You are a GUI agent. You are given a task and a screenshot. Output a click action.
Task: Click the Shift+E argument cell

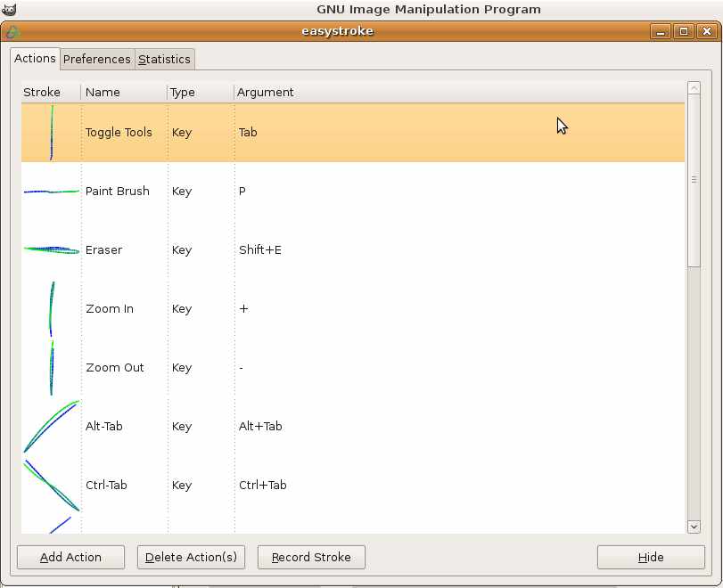(260, 250)
